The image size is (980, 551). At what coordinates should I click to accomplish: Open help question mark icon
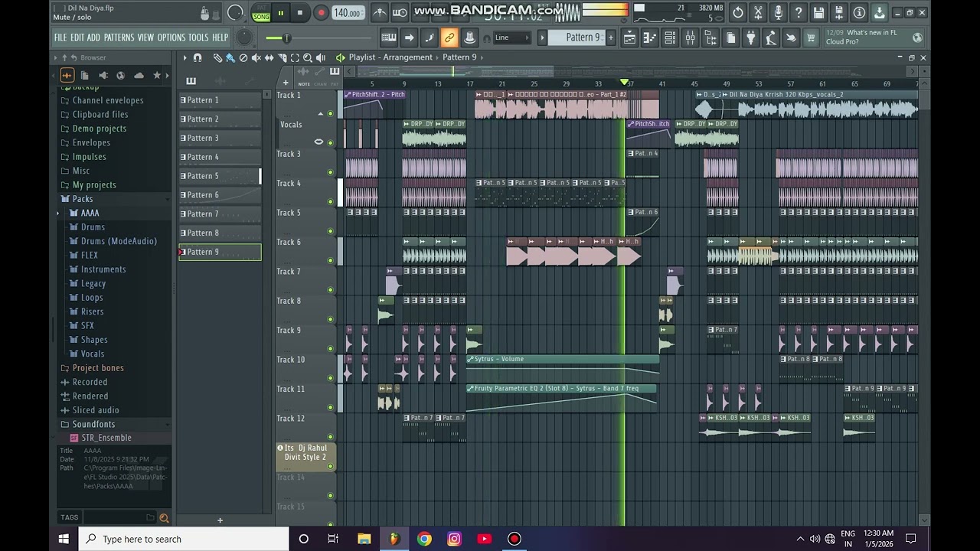[x=799, y=12]
